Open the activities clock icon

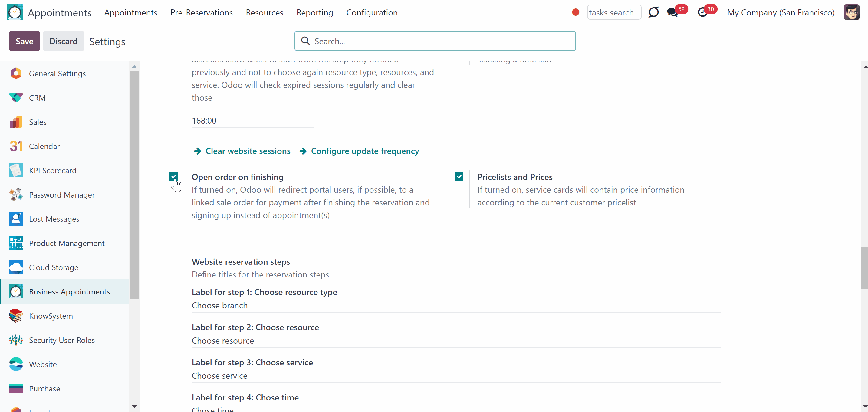(702, 13)
